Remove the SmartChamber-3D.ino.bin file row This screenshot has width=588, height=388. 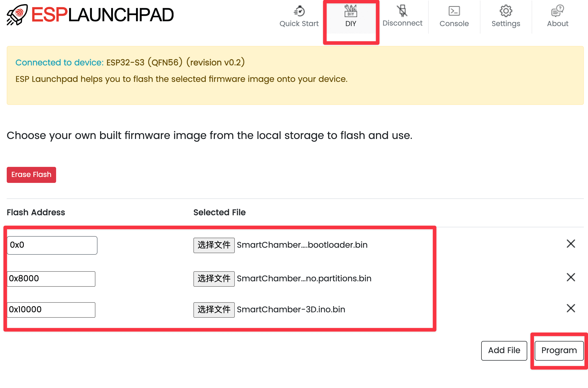click(x=571, y=308)
